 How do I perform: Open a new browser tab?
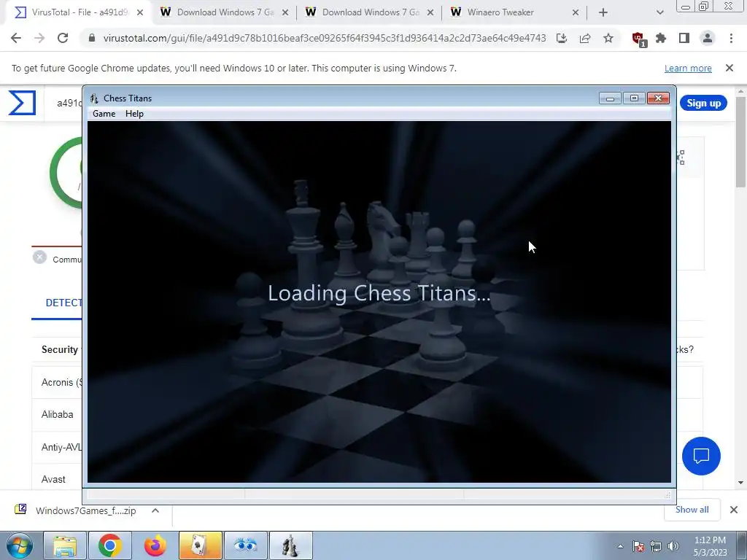pyautogui.click(x=603, y=12)
